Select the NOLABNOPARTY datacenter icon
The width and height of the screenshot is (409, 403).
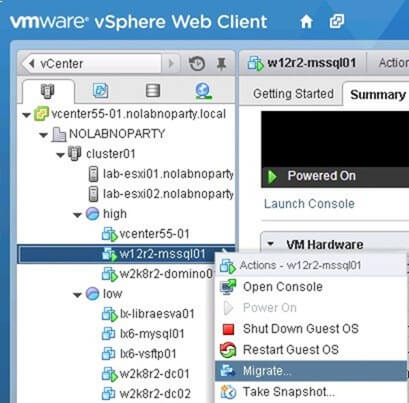(59, 134)
